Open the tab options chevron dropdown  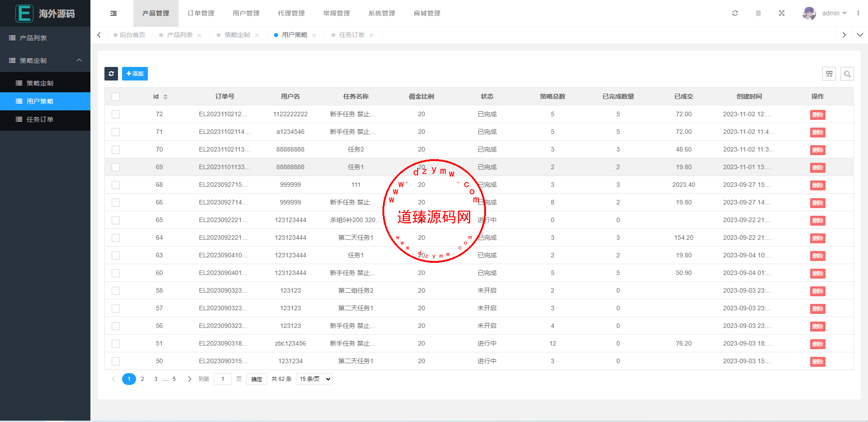pyautogui.click(x=860, y=35)
